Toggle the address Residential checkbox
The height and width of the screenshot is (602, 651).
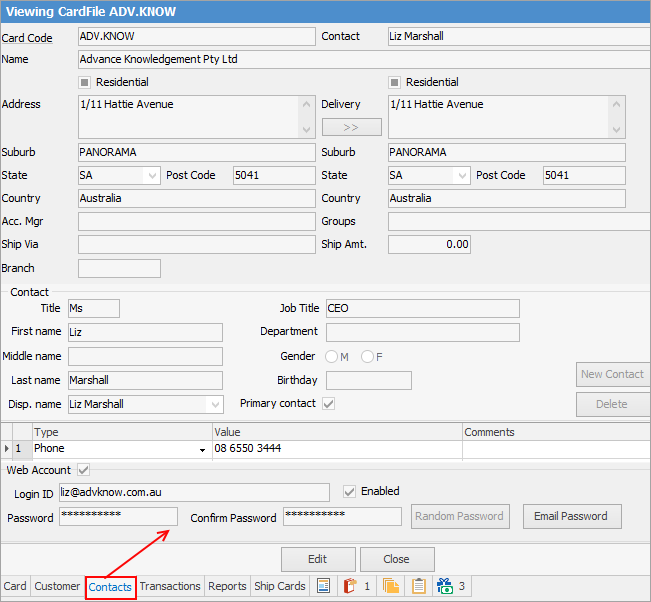click(85, 82)
